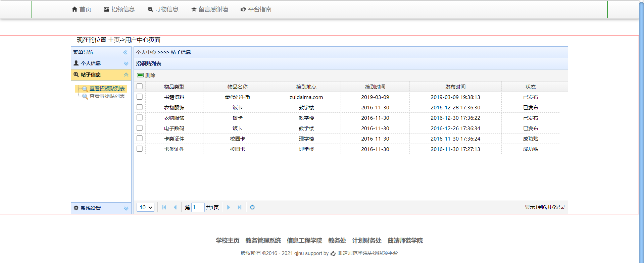Click the 主页 breadcrumb link
This screenshot has width=644, height=263.
pos(114,40)
